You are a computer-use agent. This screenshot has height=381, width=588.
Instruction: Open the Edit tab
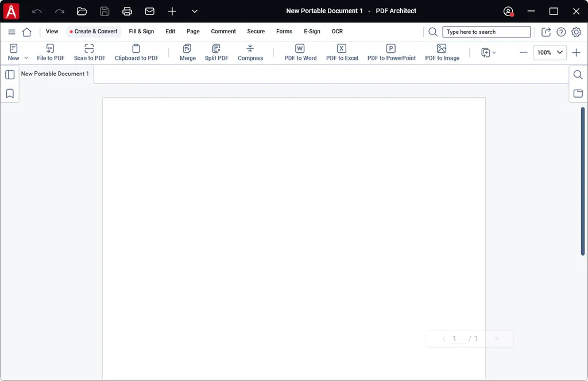(x=170, y=32)
